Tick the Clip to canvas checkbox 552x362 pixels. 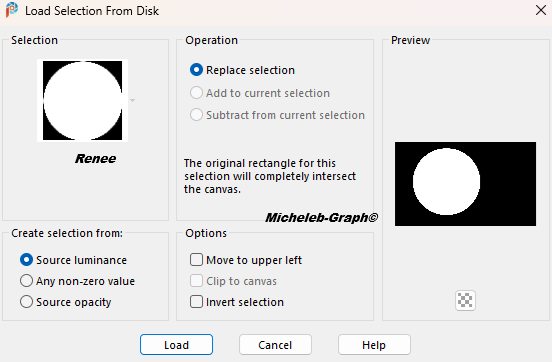[x=196, y=281]
